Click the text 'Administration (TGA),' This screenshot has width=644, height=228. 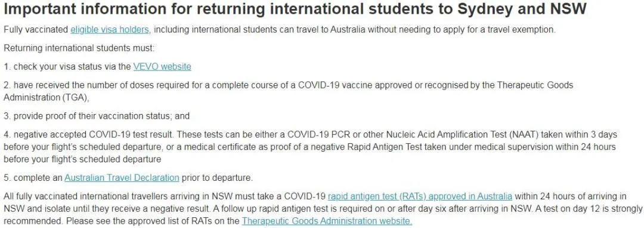47,98
